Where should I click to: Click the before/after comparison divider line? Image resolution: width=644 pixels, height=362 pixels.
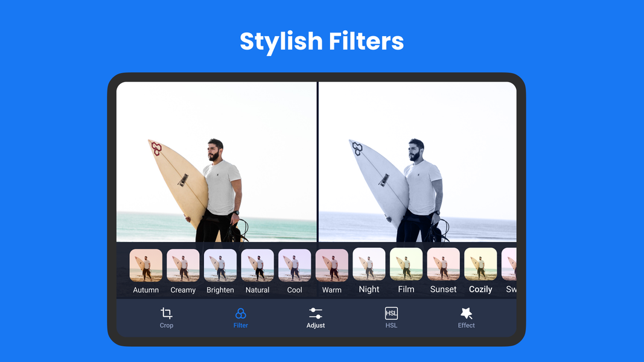coord(317,162)
